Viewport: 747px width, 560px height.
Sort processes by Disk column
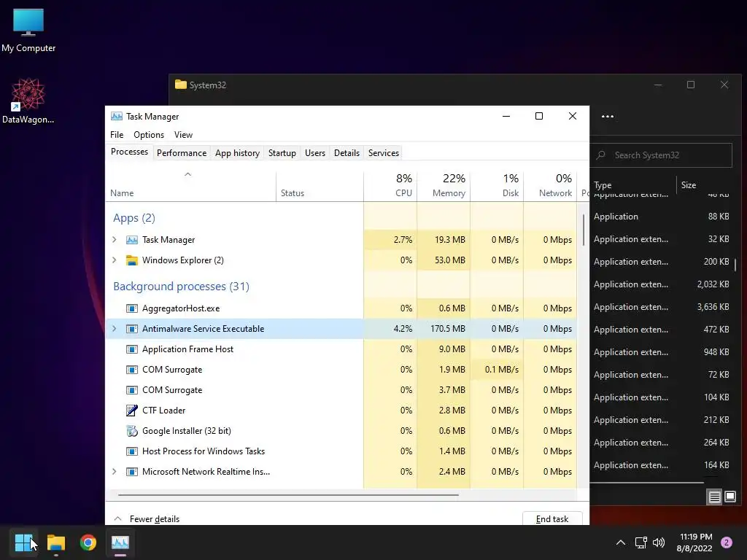(x=497, y=186)
